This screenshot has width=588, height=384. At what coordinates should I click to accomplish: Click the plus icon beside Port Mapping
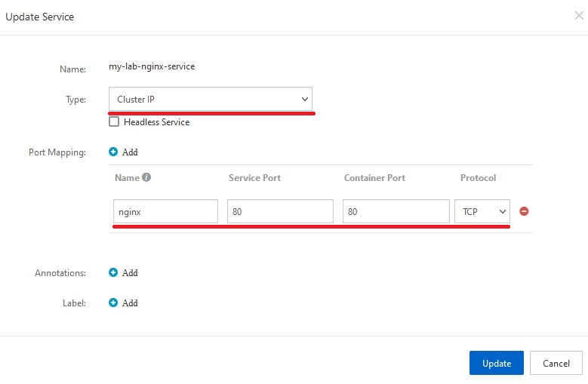tap(113, 152)
